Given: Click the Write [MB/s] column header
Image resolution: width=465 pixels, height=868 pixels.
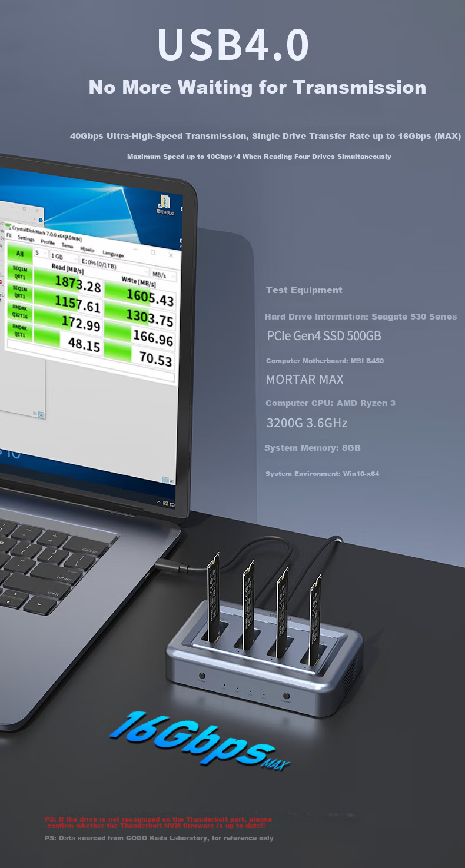Looking at the screenshot, I should pos(139,282).
